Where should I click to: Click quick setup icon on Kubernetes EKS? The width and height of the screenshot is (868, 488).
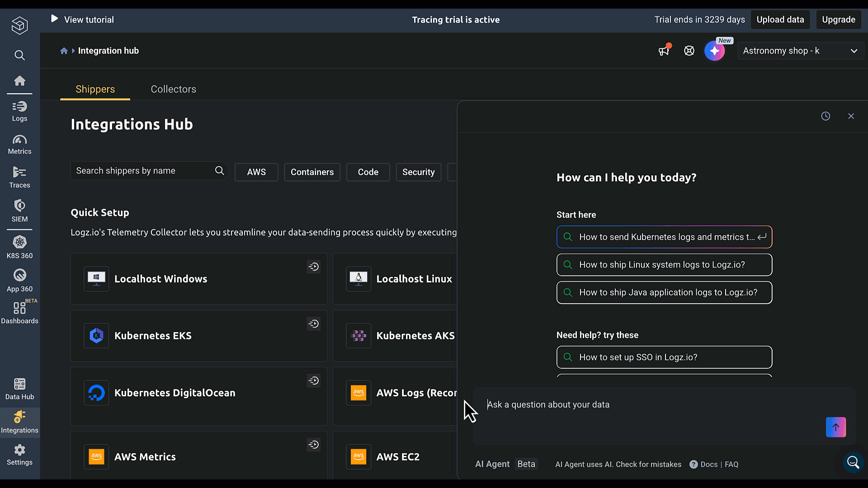(314, 324)
